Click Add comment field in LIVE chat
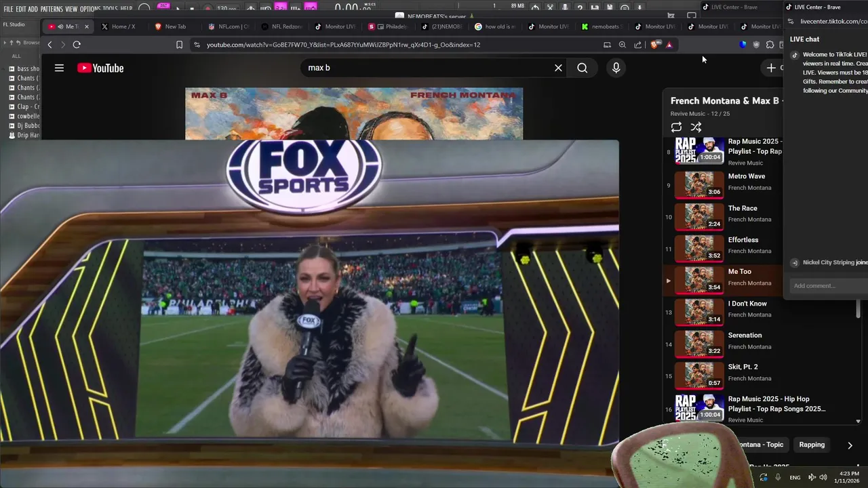This screenshot has height=488, width=868. [829, 286]
